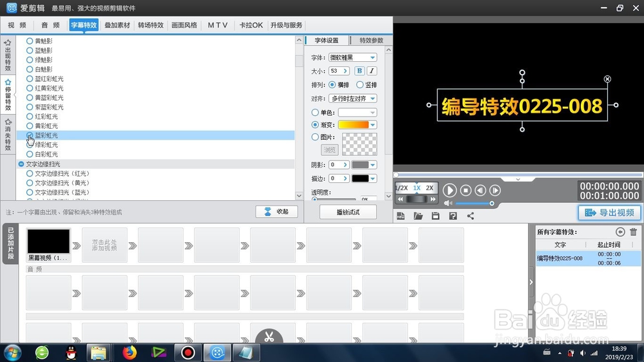Click the scissors cut icon on the timeline
The image size is (644, 362).
[x=269, y=336]
